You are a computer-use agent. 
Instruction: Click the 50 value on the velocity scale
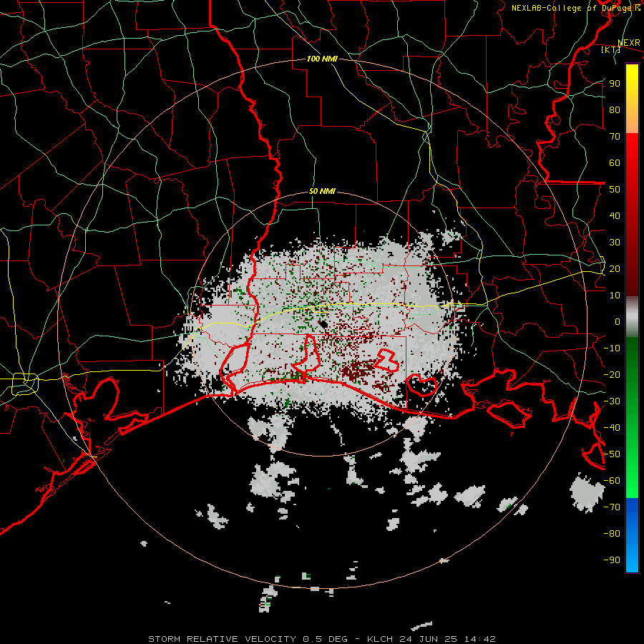click(x=615, y=190)
